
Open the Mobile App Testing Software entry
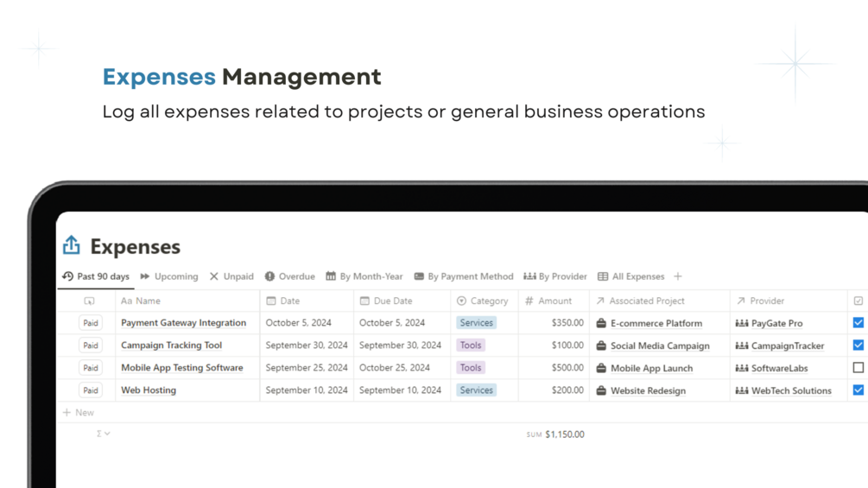[181, 368]
